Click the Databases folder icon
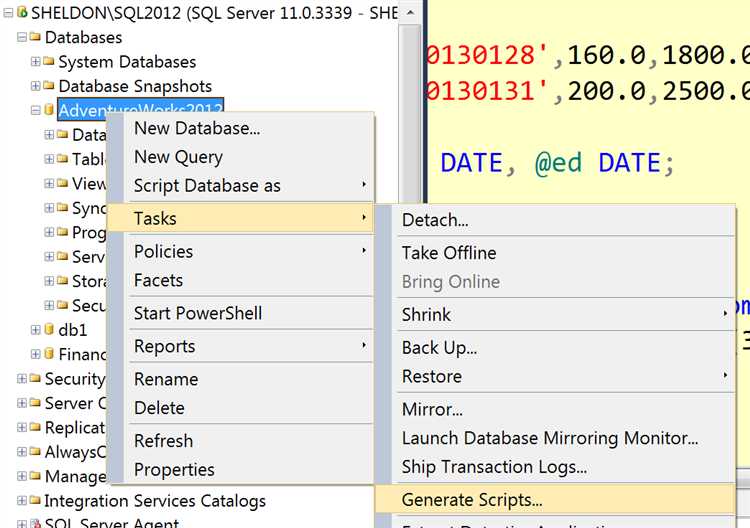 (35, 38)
